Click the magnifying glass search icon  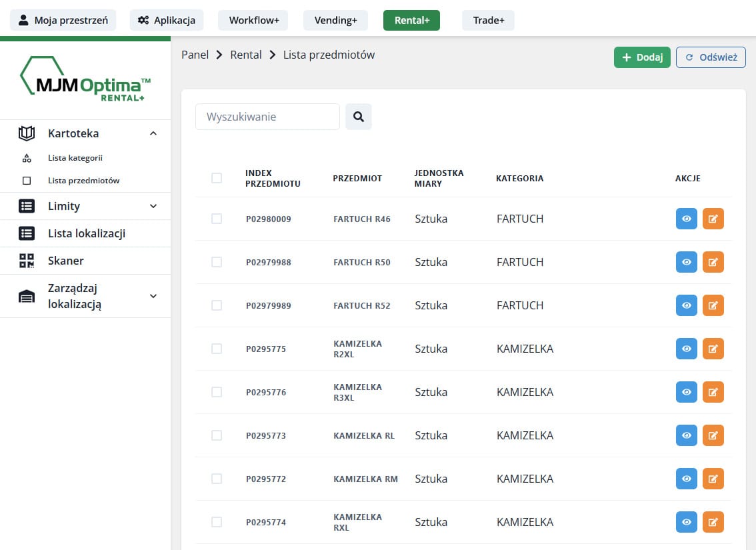coord(359,117)
